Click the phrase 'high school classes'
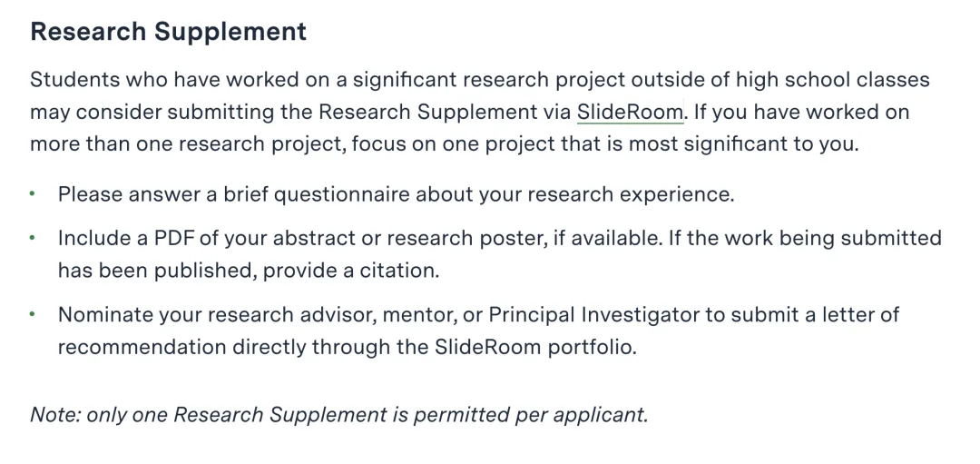 click(832, 79)
